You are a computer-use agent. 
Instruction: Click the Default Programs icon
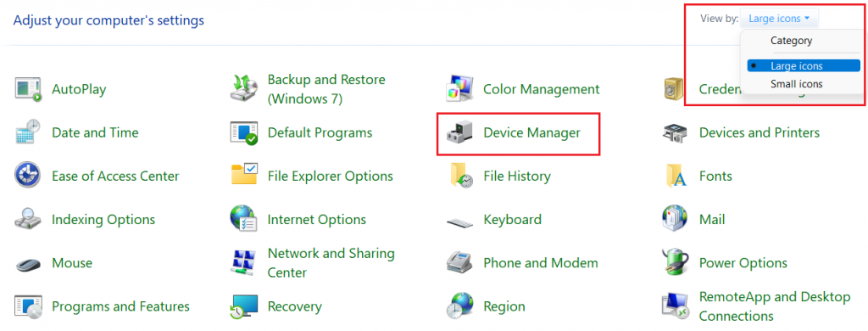coord(243,132)
